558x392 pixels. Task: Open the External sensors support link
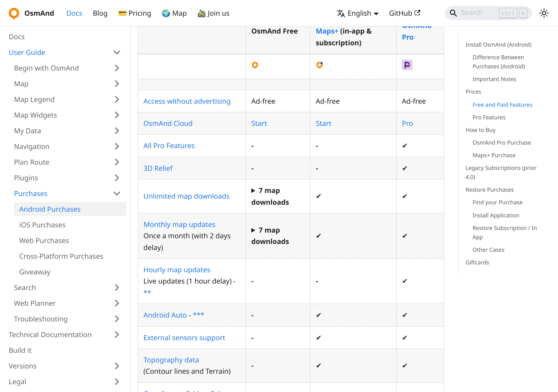(x=184, y=338)
